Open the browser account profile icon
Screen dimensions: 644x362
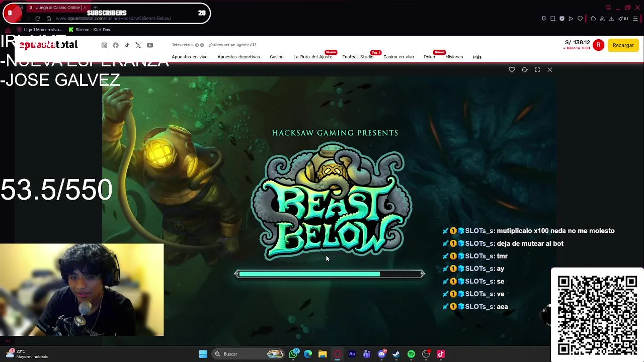[x=602, y=19]
